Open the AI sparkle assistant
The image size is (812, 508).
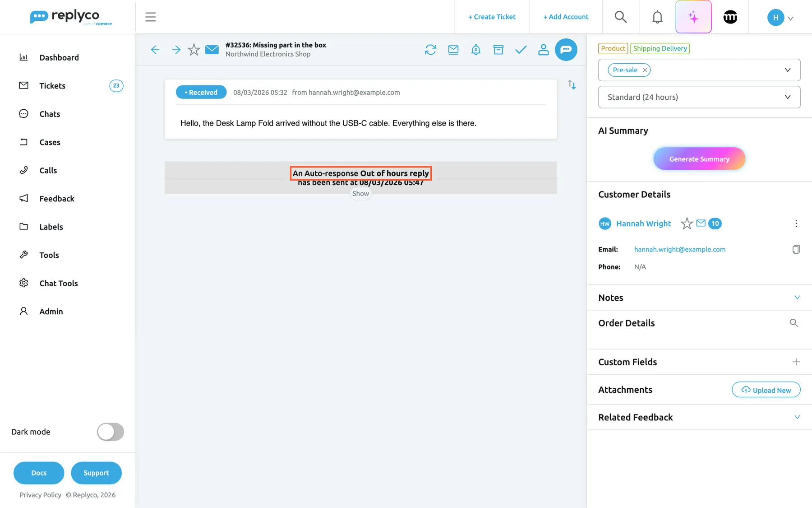[693, 17]
